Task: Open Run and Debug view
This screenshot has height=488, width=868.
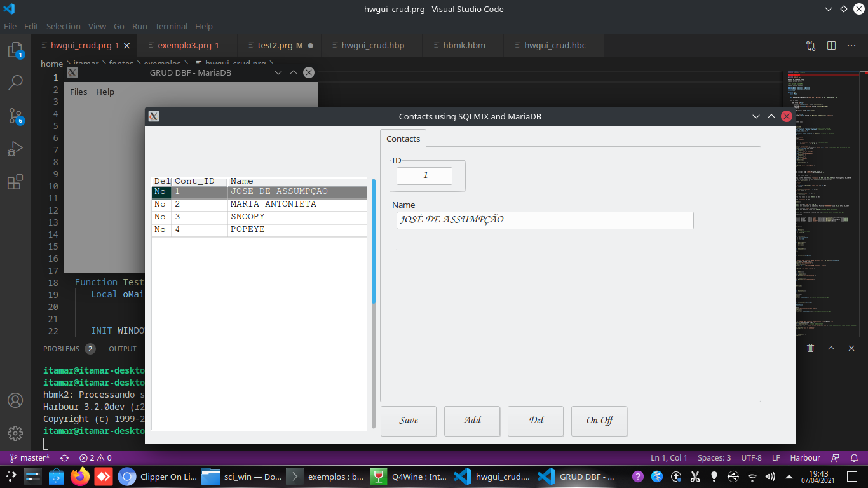Action: (15, 149)
